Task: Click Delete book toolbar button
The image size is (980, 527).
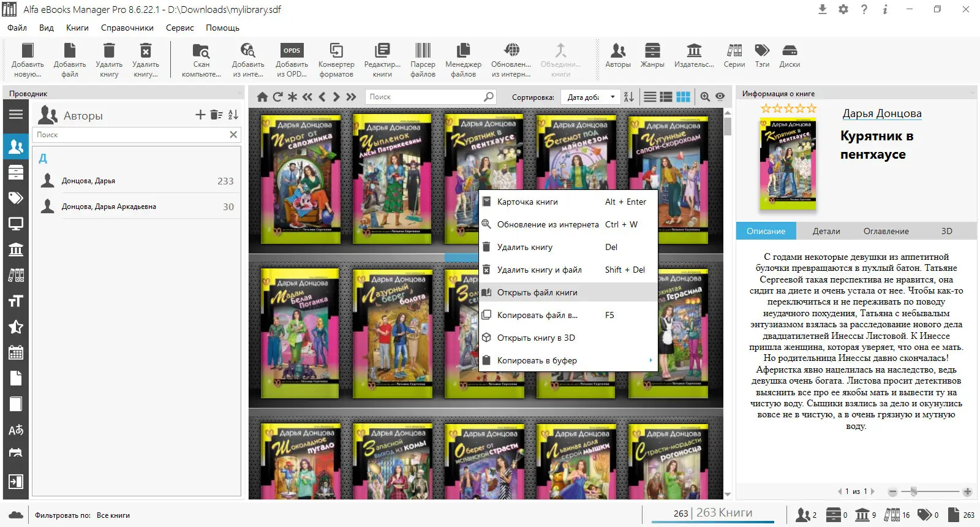Action: coord(109,60)
